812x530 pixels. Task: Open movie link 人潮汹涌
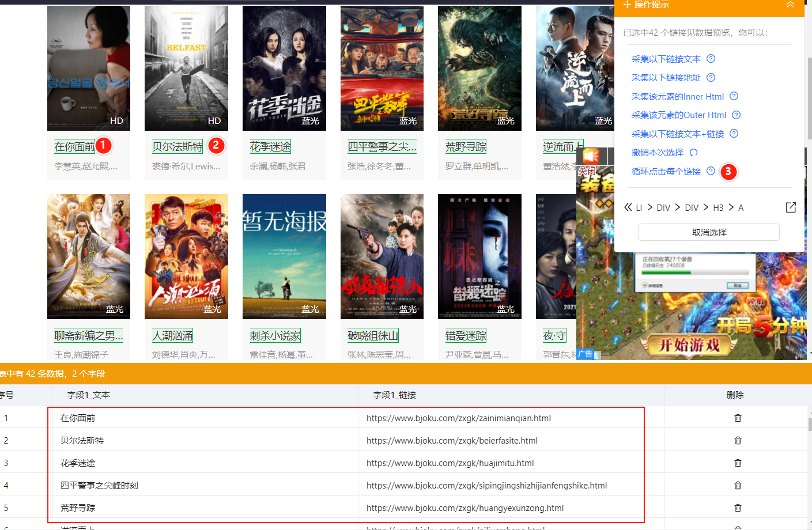pos(172,335)
